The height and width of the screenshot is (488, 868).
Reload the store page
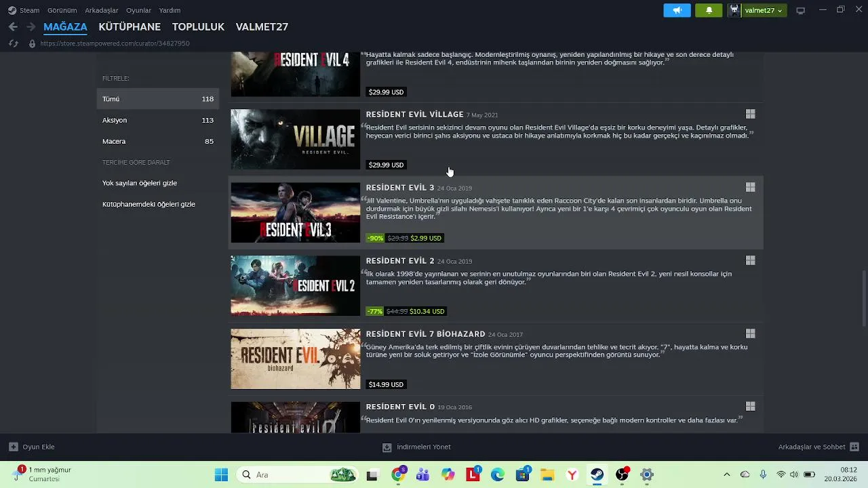(x=13, y=43)
